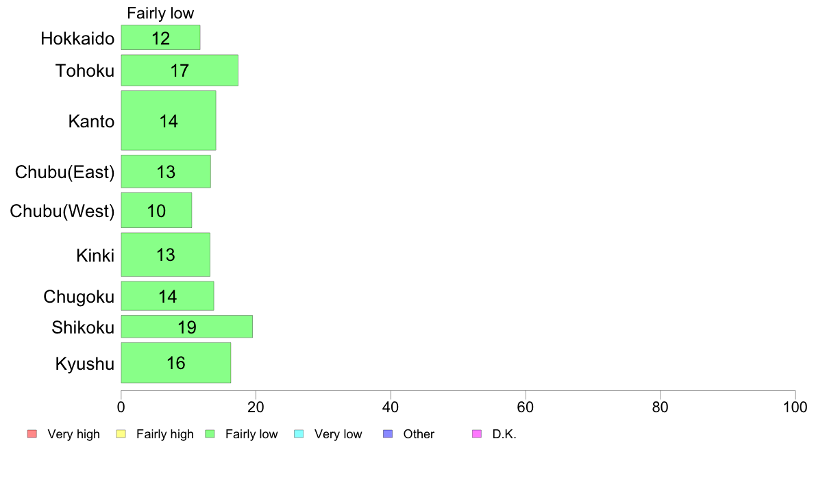
Task: Click the magenta D.K. legend swatch
Action: coord(477,433)
